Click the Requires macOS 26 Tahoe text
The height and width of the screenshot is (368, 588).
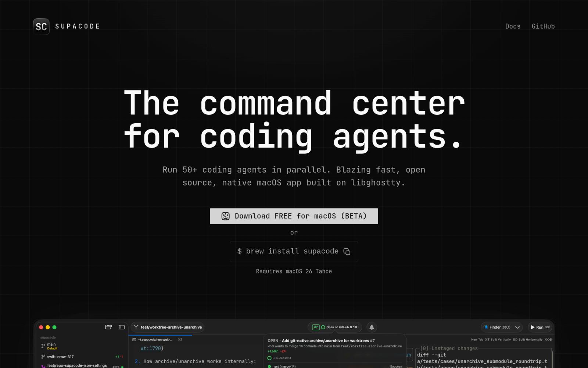[x=294, y=271]
